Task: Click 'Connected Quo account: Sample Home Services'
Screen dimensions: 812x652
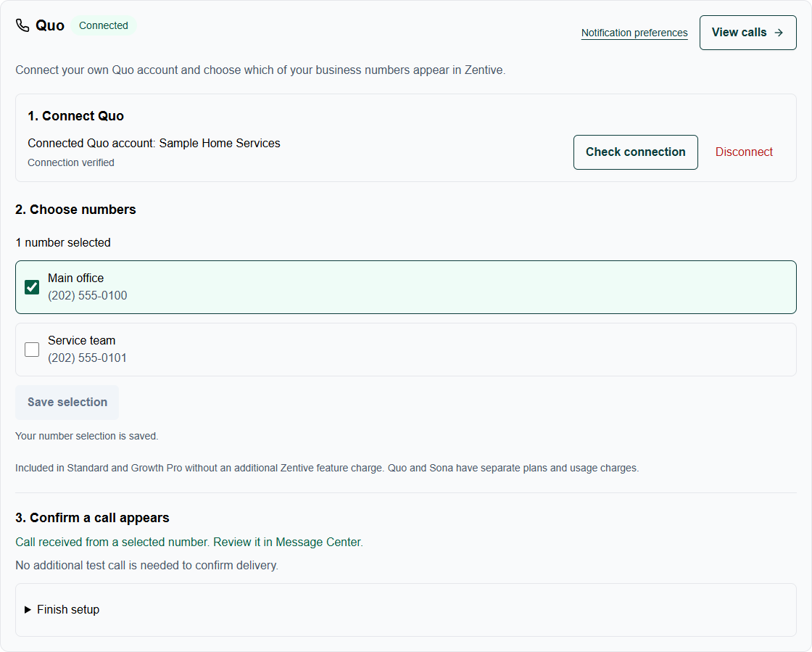Action: [154, 143]
